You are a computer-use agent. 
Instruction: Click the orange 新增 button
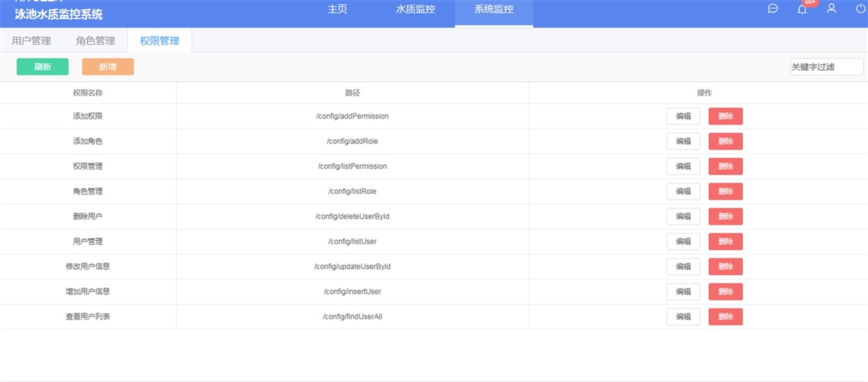(x=108, y=67)
